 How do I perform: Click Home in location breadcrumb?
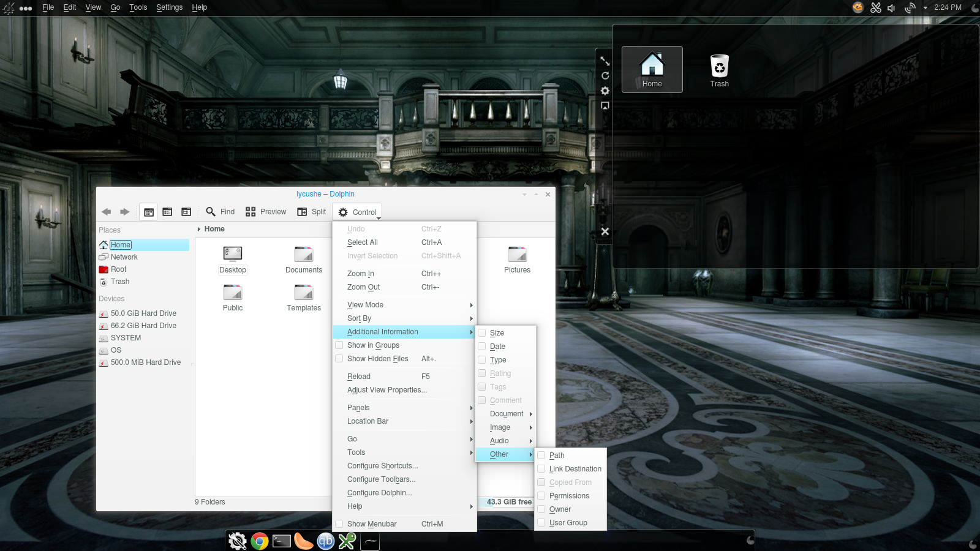214,229
